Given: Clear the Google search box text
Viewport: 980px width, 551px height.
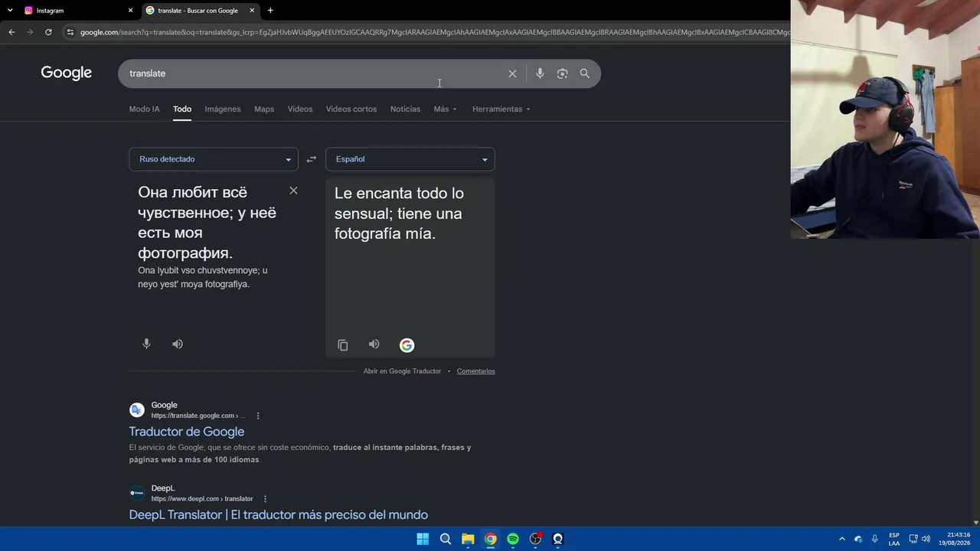Looking at the screenshot, I should pyautogui.click(x=512, y=73).
